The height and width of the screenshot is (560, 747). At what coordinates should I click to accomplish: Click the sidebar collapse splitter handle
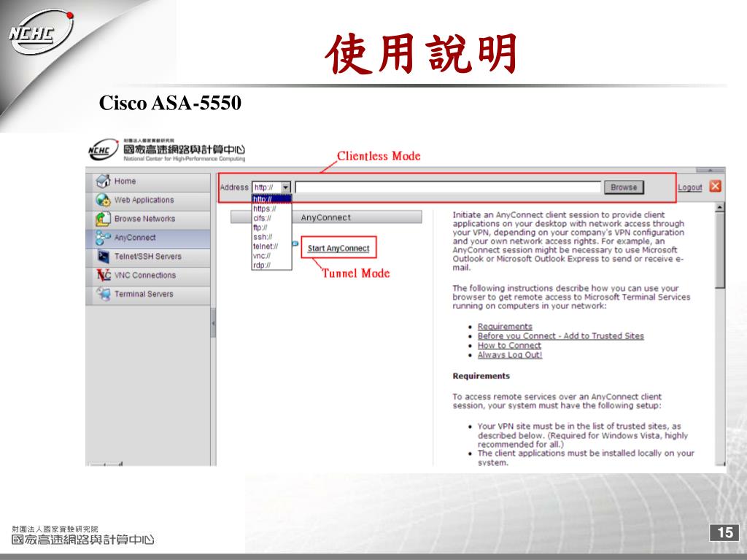click(214, 323)
